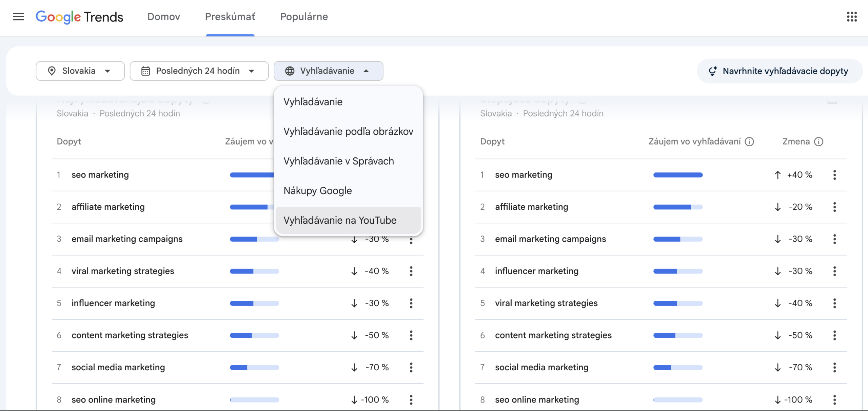Open influencer marketing query in right table
This screenshot has height=411, width=868.
coord(537,271)
